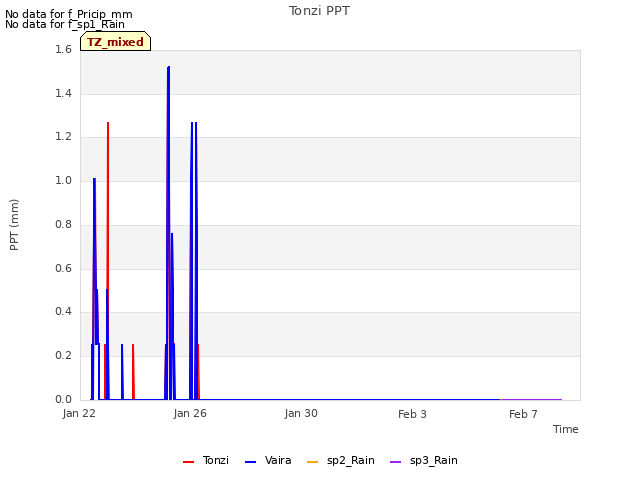Click the tallest blue Vaira peak near 1.5
Image resolution: width=640 pixels, height=480 pixels.
coord(169,68)
